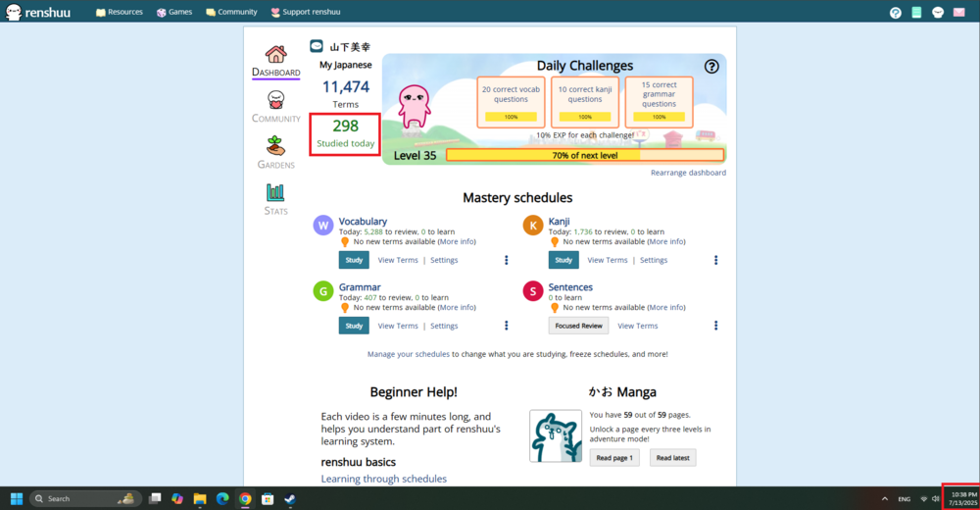Click Read page 1 manga button
Image resolution: width=980 pixels, height=510 pixels.
point(614,458)
